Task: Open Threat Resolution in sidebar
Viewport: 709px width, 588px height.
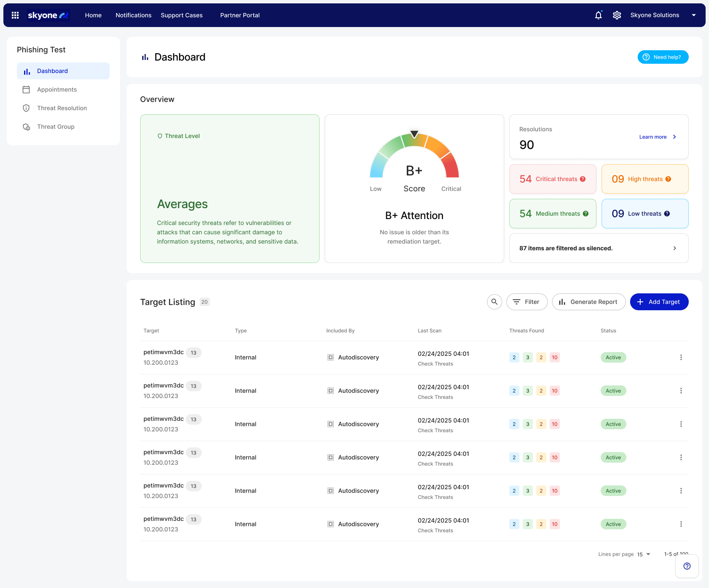Action: 62,108
